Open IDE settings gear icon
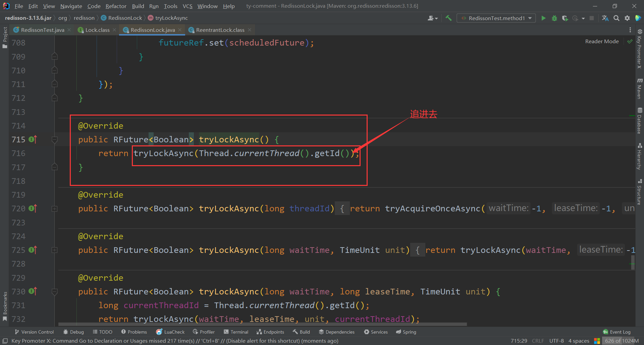The image size is (644, 345). click(627, 18)
